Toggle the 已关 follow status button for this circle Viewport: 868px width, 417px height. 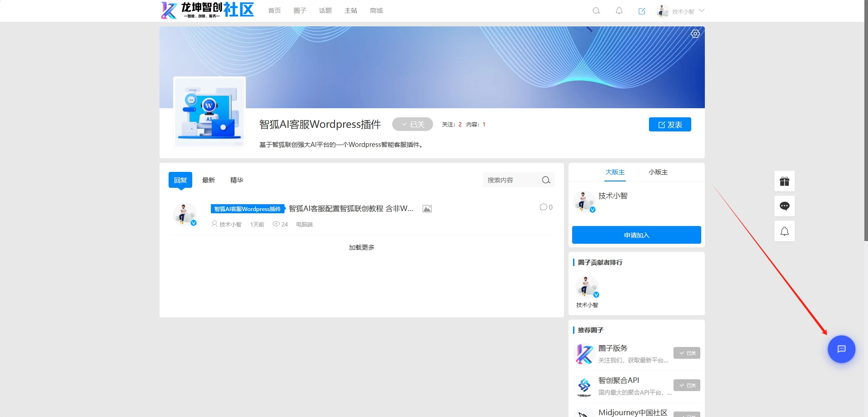coord(412,124)
